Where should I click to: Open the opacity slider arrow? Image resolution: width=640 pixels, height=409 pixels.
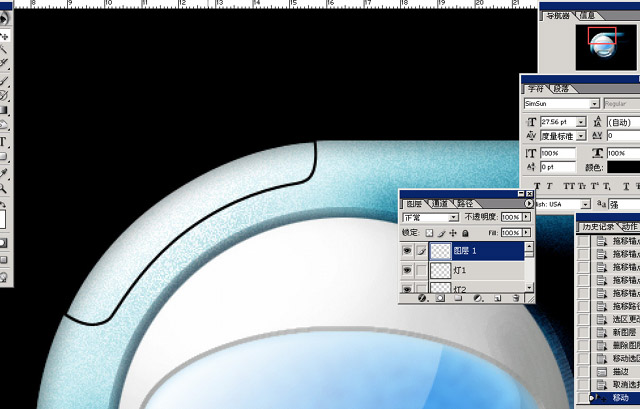pos(527,217)
